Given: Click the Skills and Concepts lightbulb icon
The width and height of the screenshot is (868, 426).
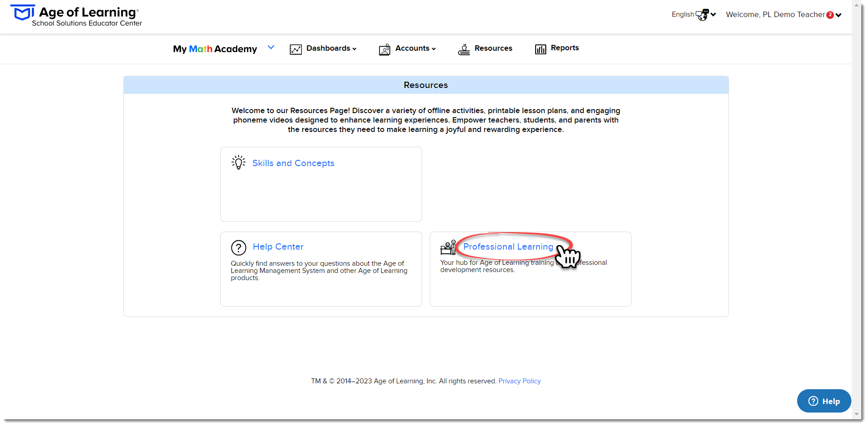Looking at the screenshot, I should 239,162.
